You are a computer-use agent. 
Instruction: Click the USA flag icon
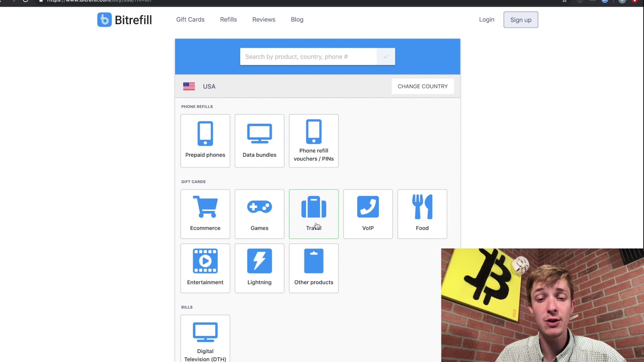coord(189,86)
